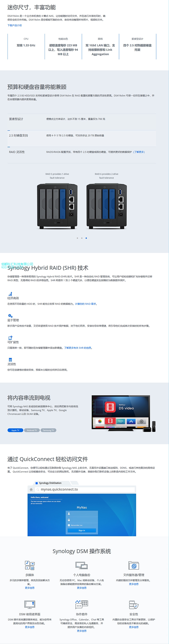Click the 多媒体 multimedia icon
169x644 pixels.
pos(29,565)
